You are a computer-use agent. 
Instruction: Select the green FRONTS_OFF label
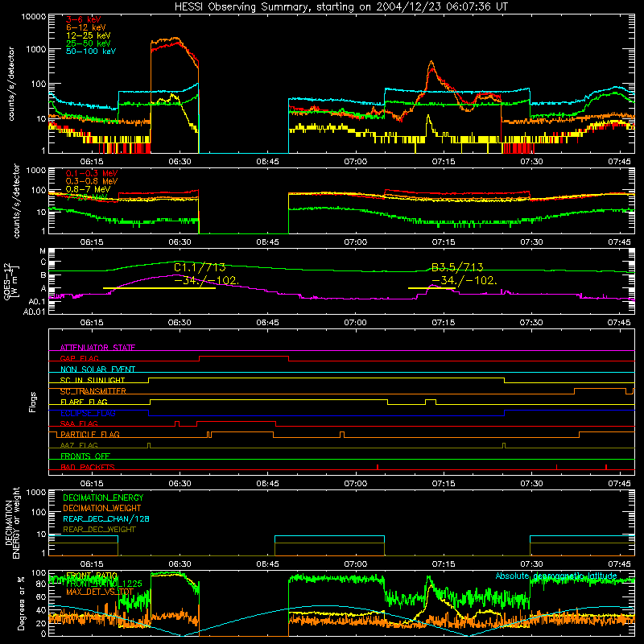click(x=85, y=456)
